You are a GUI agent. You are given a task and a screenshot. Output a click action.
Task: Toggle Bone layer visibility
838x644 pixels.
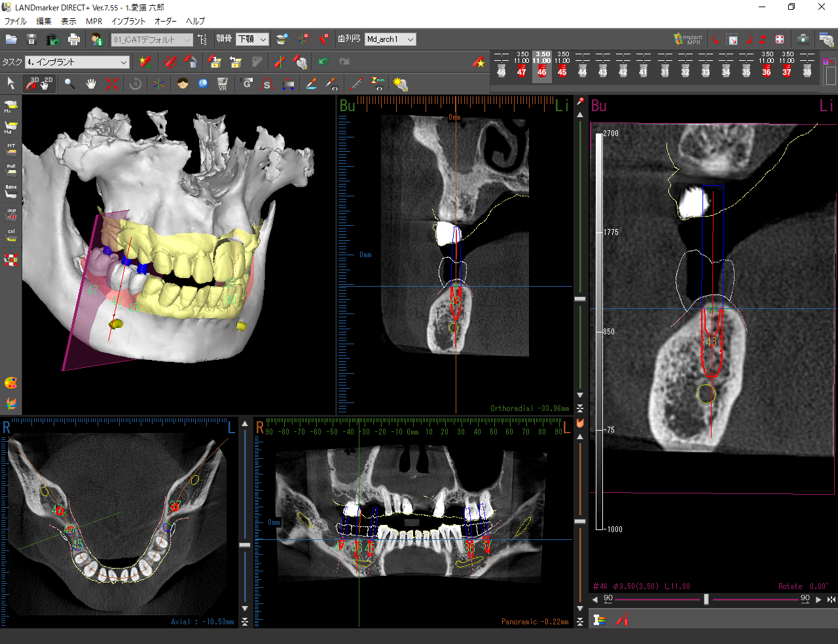10,190
